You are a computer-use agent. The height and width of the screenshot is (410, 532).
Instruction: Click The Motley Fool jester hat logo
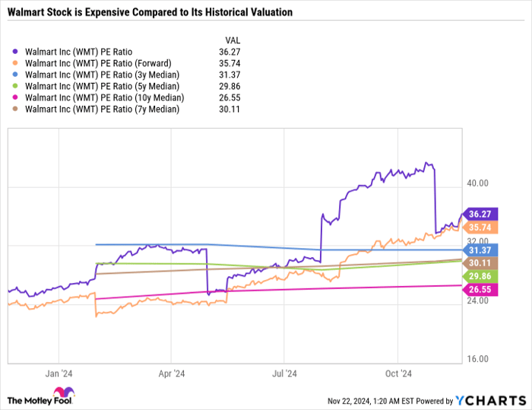tap(64, 393)
